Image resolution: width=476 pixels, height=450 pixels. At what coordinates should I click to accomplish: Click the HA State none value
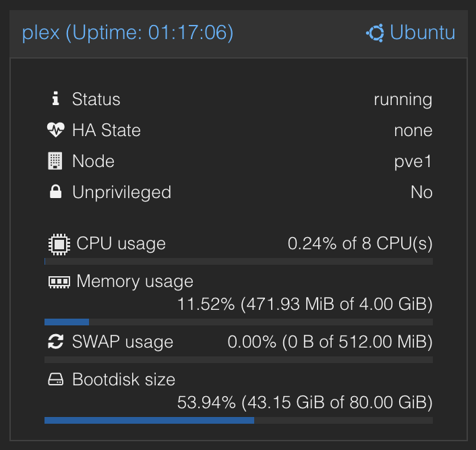pyautogui.click(x=413, y=130)
